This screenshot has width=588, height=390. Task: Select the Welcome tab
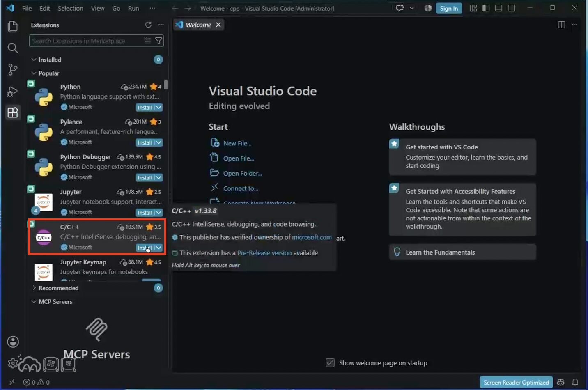[198, 25]
